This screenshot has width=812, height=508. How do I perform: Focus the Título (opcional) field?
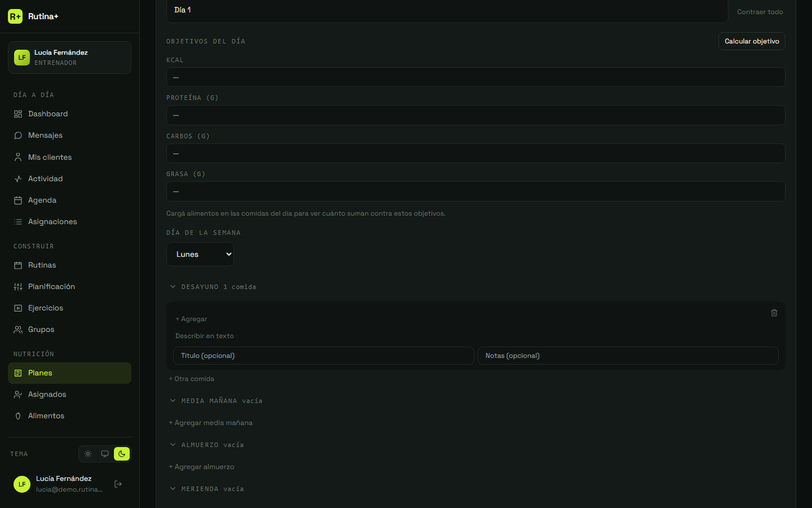tap(324, 356)
